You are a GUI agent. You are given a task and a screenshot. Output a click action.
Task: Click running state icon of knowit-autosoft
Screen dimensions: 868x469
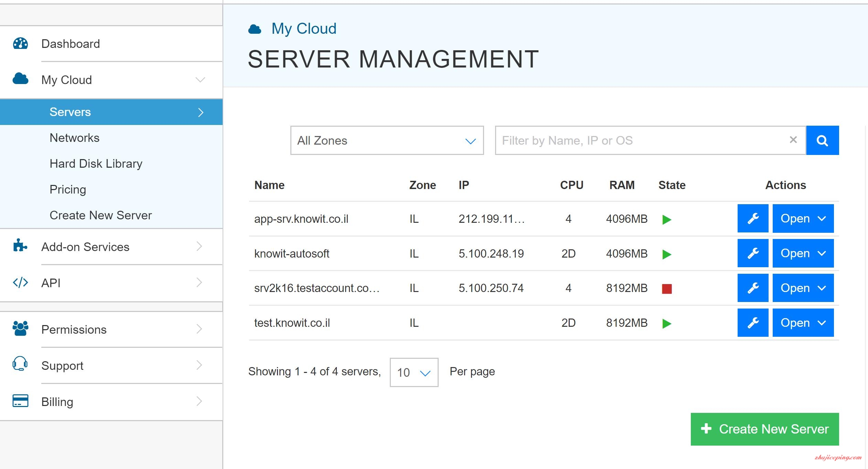click(x=667, y=254)
